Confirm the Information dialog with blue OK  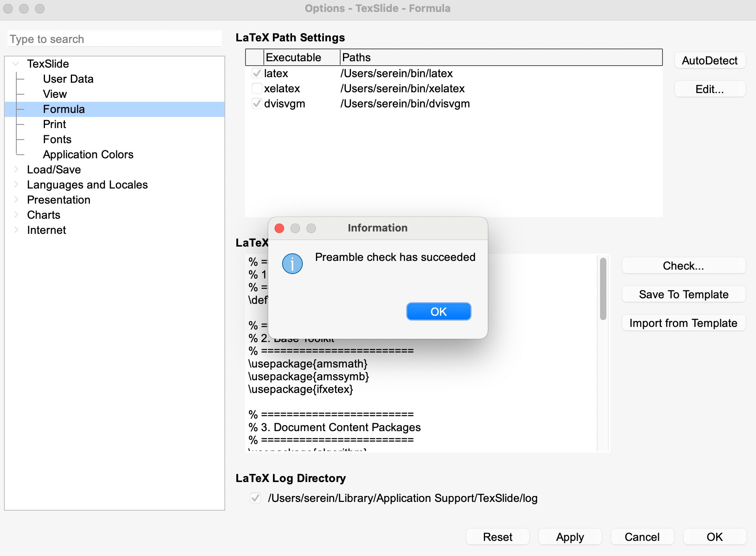click(438, 311)
